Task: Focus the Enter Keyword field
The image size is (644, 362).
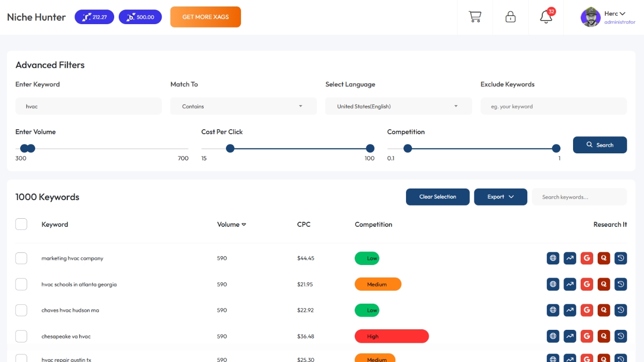Action: [89, 106]
